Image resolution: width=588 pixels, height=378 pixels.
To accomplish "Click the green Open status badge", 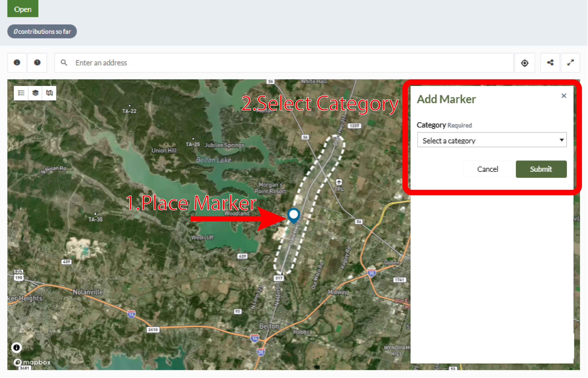I will [x=23, y=9].
